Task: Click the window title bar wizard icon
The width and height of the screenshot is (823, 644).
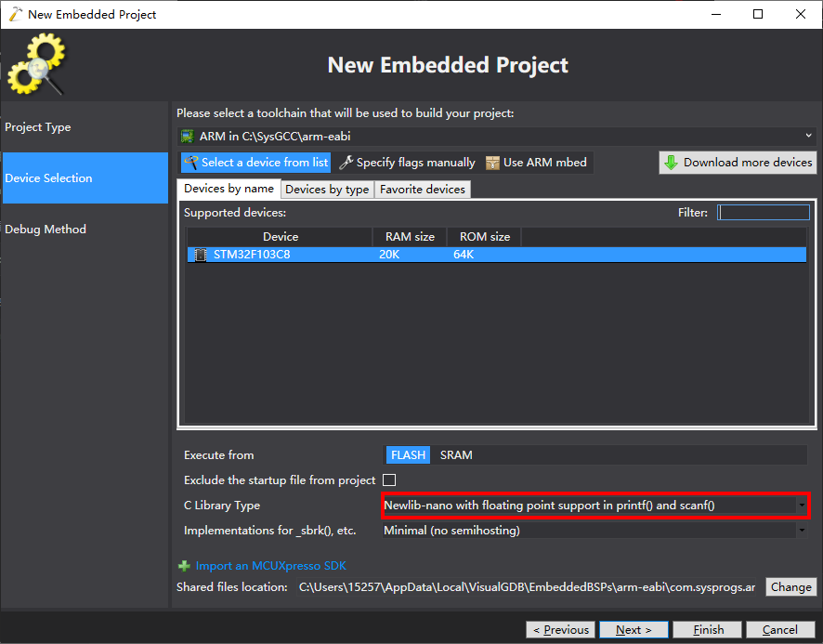Action: point(16,14)
